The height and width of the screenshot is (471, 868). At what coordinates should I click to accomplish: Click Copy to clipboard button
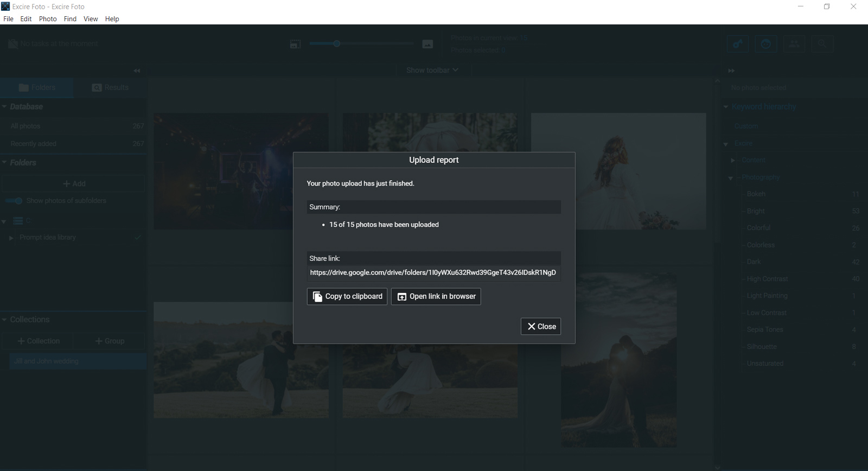click(x=347, y=296)
